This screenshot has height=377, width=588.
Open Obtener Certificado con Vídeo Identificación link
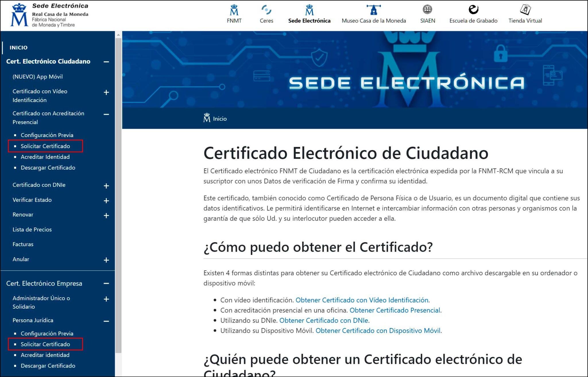(362, 300)
